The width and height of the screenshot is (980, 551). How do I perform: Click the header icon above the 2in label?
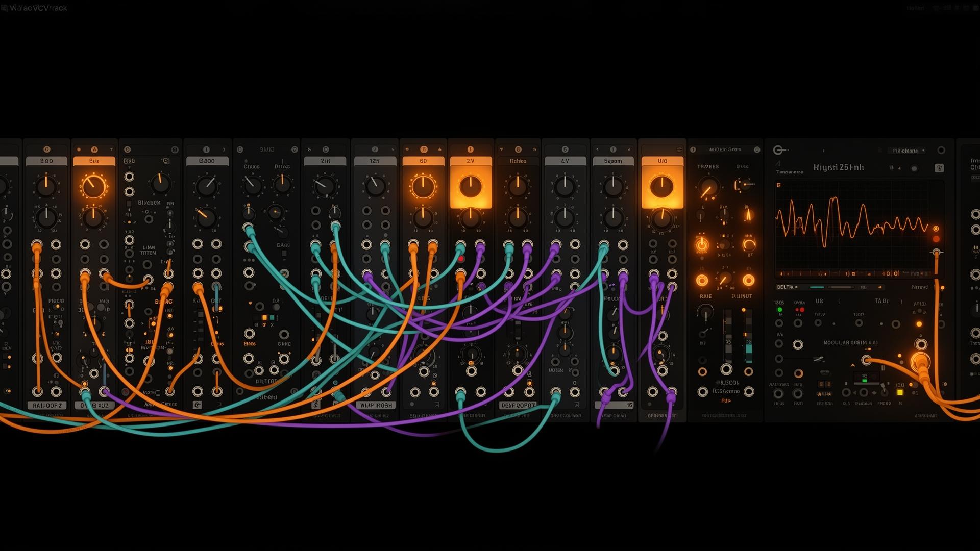tap(326, 149)
